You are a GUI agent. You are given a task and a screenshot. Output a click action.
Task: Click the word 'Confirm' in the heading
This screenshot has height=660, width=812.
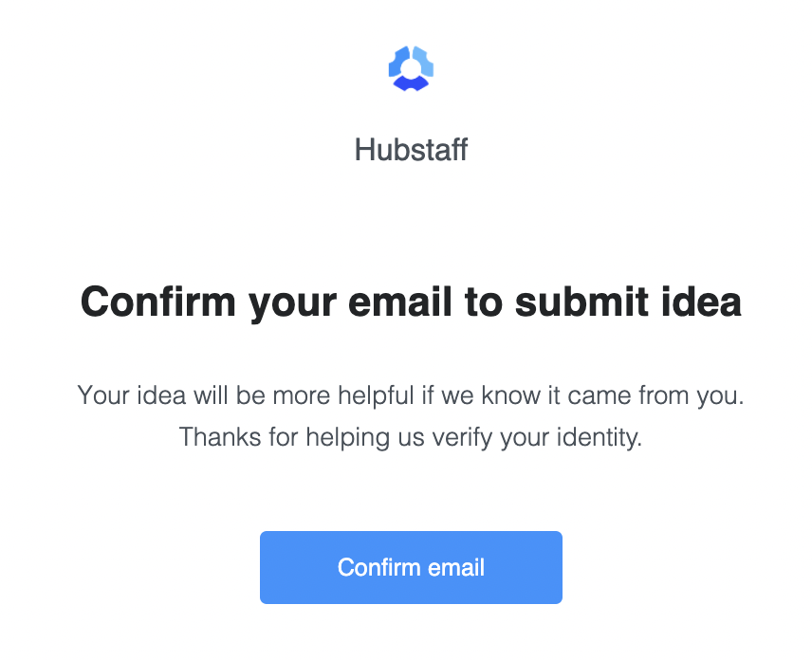[158, 302]
